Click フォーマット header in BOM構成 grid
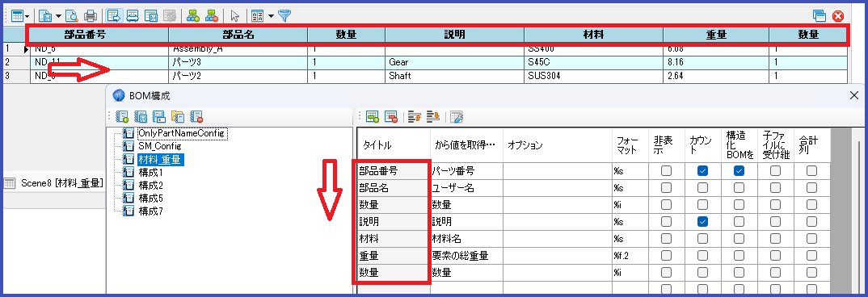The image size is (868, 297). coord(630,145)
